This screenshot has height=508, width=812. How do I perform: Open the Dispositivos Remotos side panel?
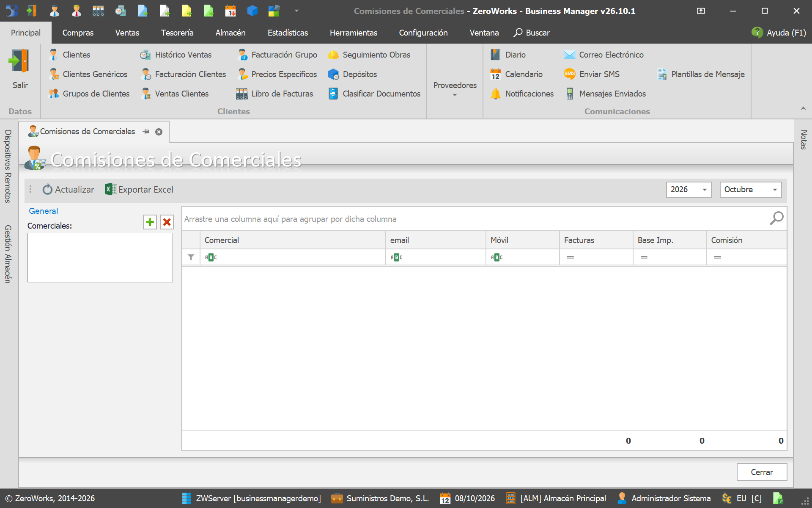[x=8, y=166]
